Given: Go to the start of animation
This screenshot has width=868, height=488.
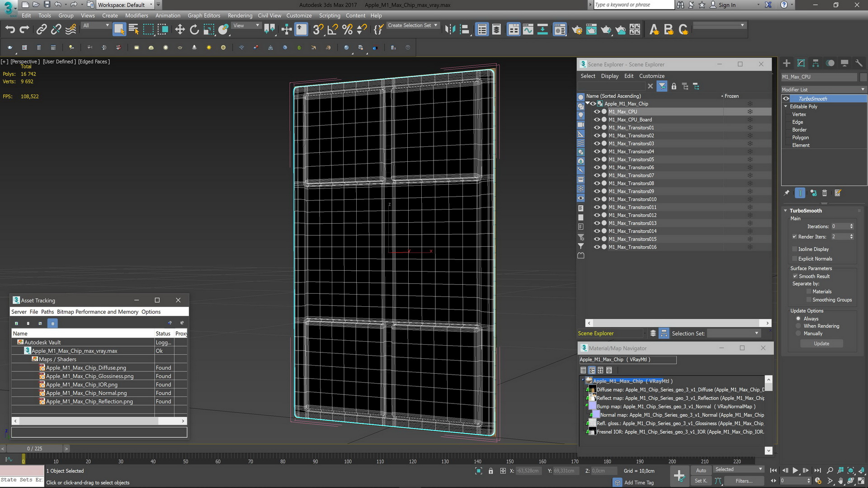Looking at the screenshot, I should tap(774, 470).
